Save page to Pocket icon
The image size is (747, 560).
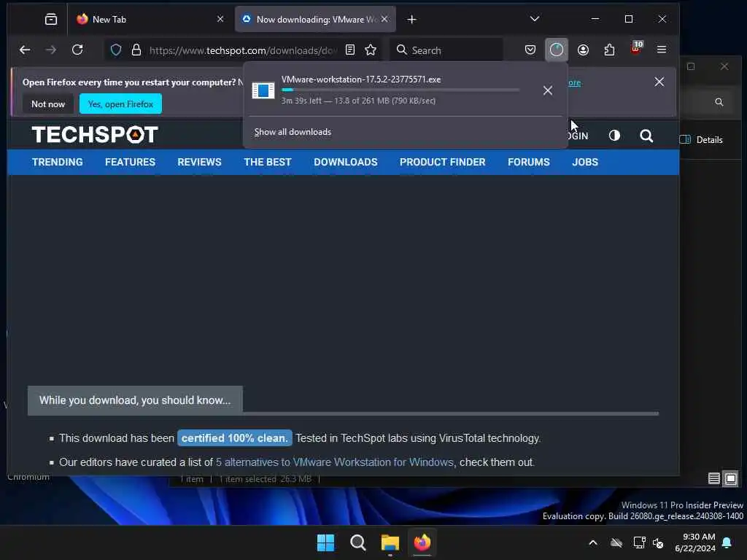(x=530, y=50)
